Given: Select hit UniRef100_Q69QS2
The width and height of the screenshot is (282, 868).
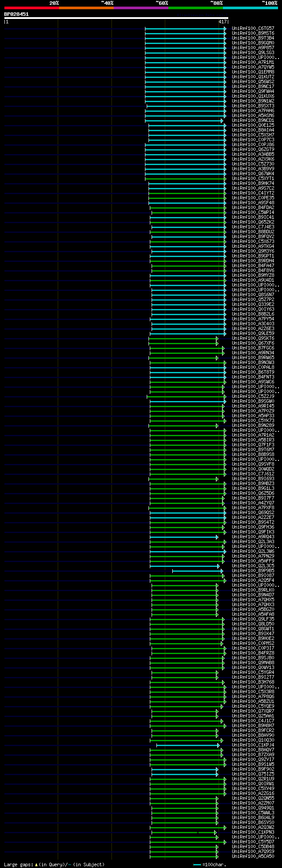Looking at the screenshot, I should [253, 512].
